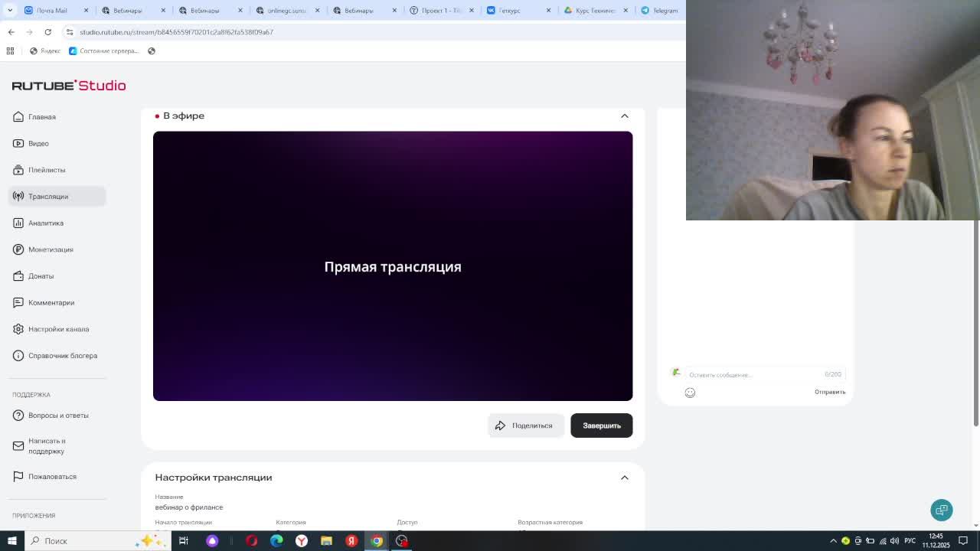The width and height of the screenshot is (980, 551).
Task: Select Трансляции in the sidebar menu
Action: click(x=47, y=197)
